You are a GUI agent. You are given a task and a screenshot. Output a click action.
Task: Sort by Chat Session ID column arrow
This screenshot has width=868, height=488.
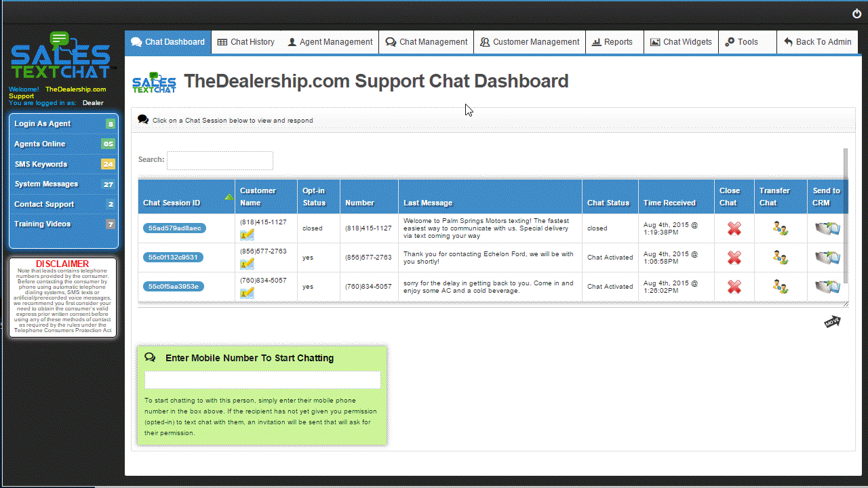point(229,197)
